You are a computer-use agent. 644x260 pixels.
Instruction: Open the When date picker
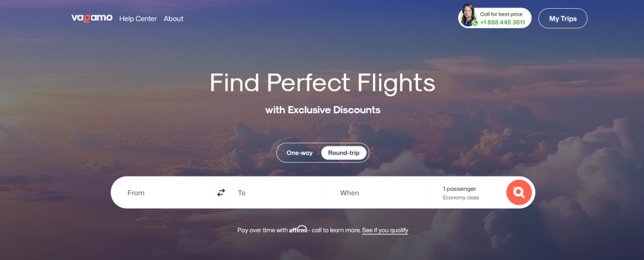[x=379, y=193]
